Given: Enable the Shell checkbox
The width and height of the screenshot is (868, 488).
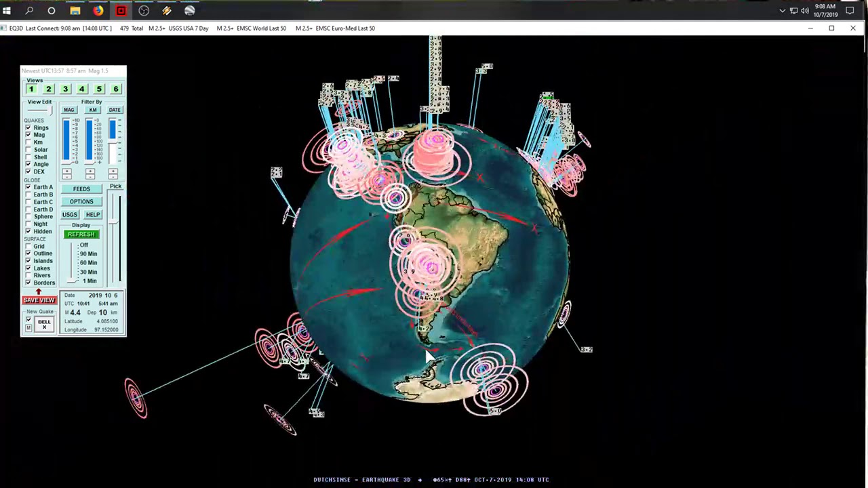Looking at the screenshot, I should pyautogui.click(x=28, y=157).
